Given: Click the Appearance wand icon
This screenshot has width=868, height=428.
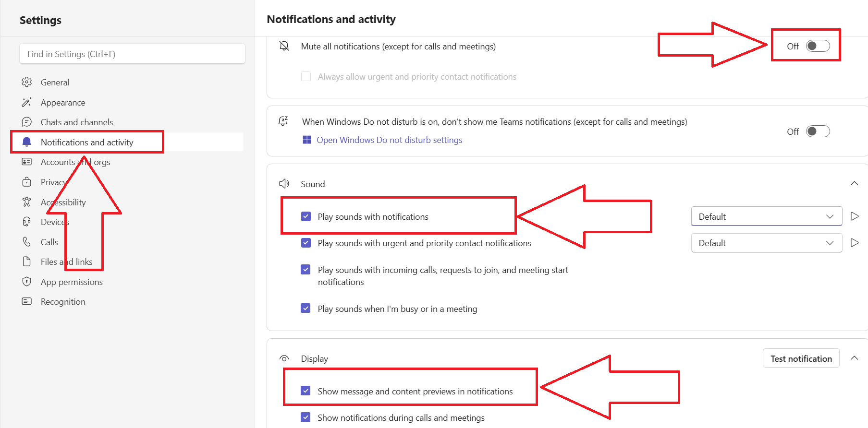Looking at the screenshot, I should point(27,102).
